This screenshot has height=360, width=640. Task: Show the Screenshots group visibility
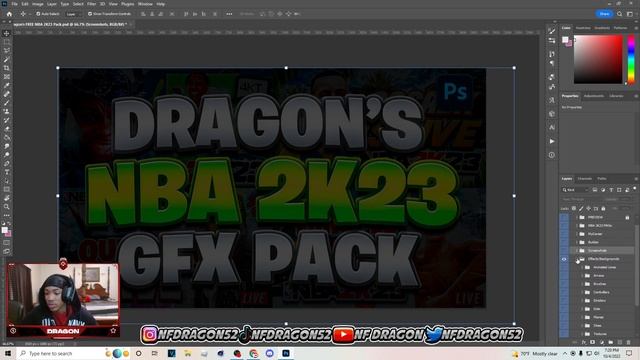[x=564, y=251]
